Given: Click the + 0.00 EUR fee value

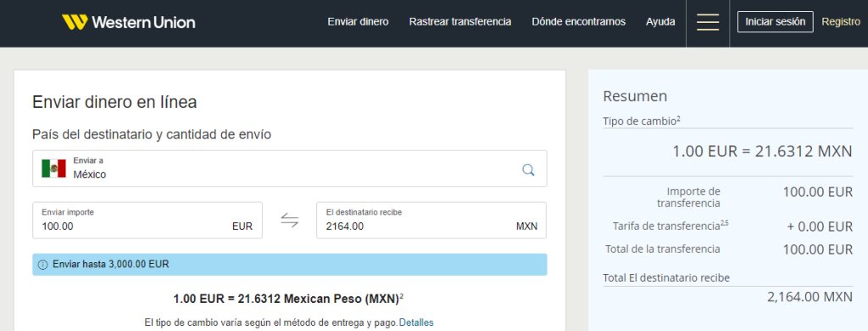Looking at the screenshot, I should coord(820,227).
